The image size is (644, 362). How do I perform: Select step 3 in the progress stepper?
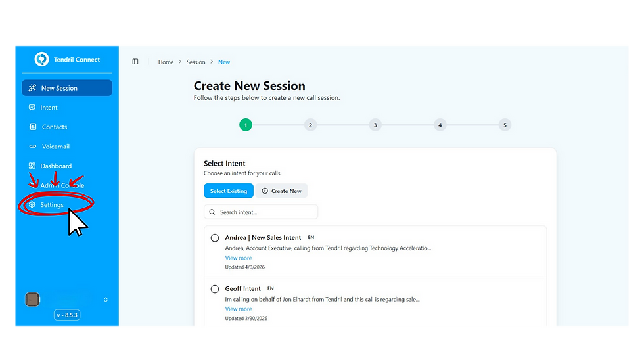pyautogui.click(x=375, y=125)
